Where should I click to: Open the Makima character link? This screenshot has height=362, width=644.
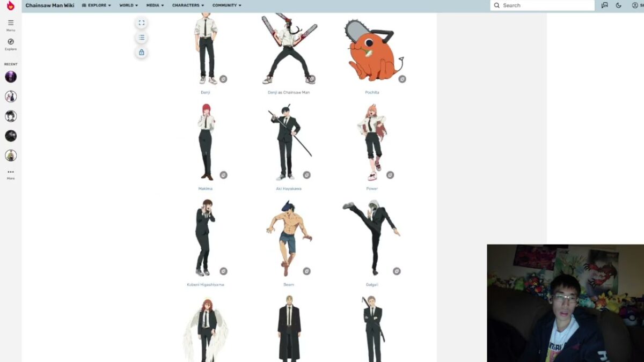(205, 189)
